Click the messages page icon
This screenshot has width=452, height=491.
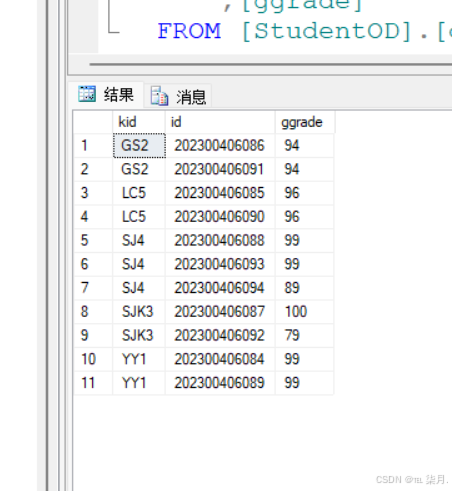159,96
